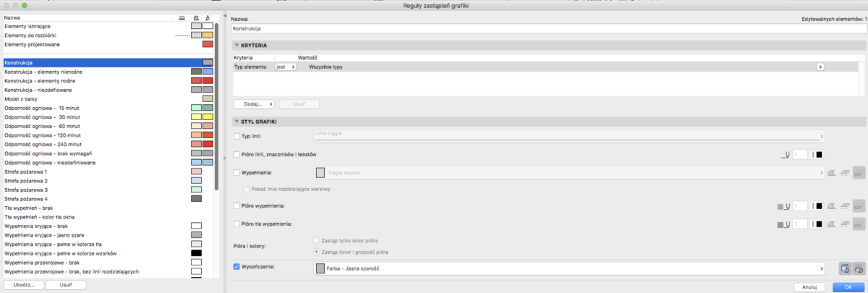This screenshot has height=293, width=868.
Task: Click the fill icon in Nazwa header row
Action: point(195,17)
